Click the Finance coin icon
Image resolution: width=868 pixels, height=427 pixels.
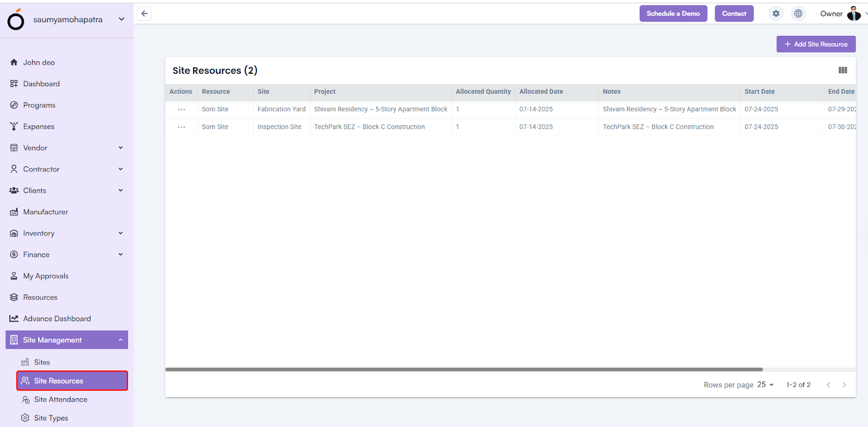(x=14, y=254)
